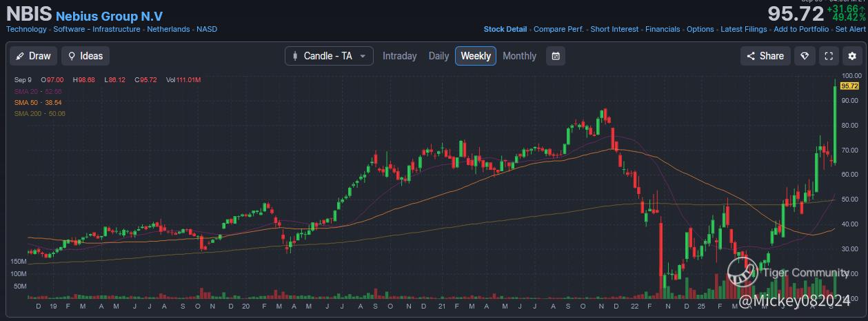Select the Monthly timeframe
This screenshot has height=321, width=868.
(x=519, y=56)
